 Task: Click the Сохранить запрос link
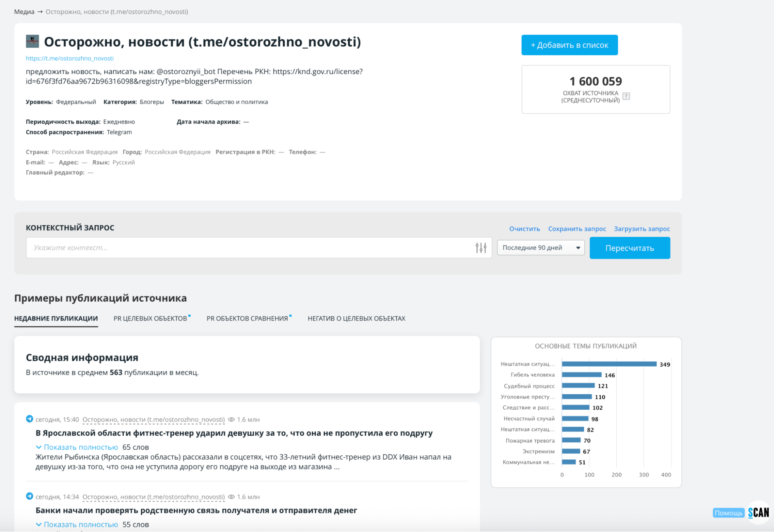tap(577, 229)
